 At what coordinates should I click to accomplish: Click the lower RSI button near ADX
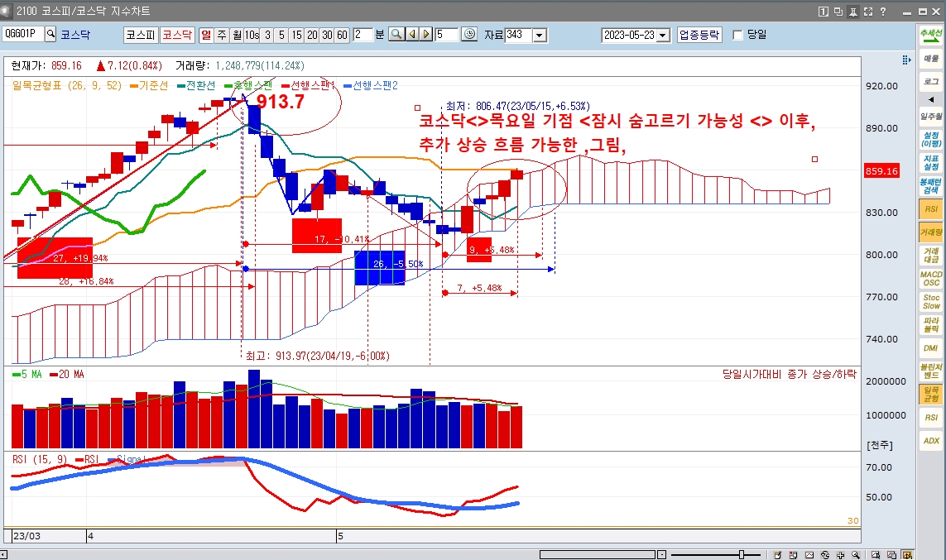(931, 417)
